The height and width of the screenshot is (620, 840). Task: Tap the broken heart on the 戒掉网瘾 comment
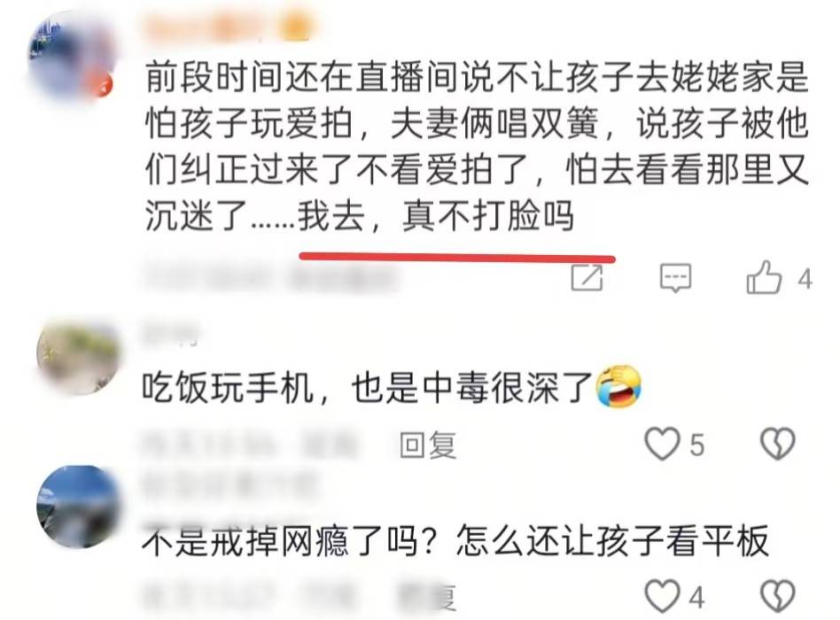[778, 595]
